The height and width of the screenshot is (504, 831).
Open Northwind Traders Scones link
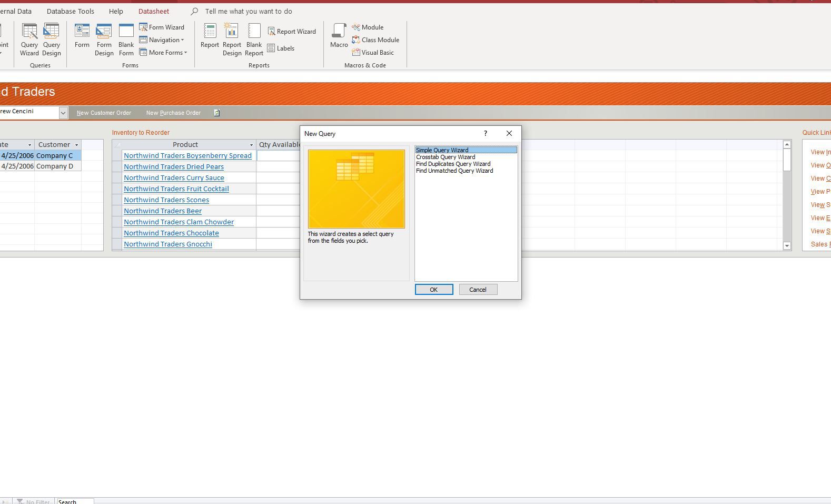[166, 200]
